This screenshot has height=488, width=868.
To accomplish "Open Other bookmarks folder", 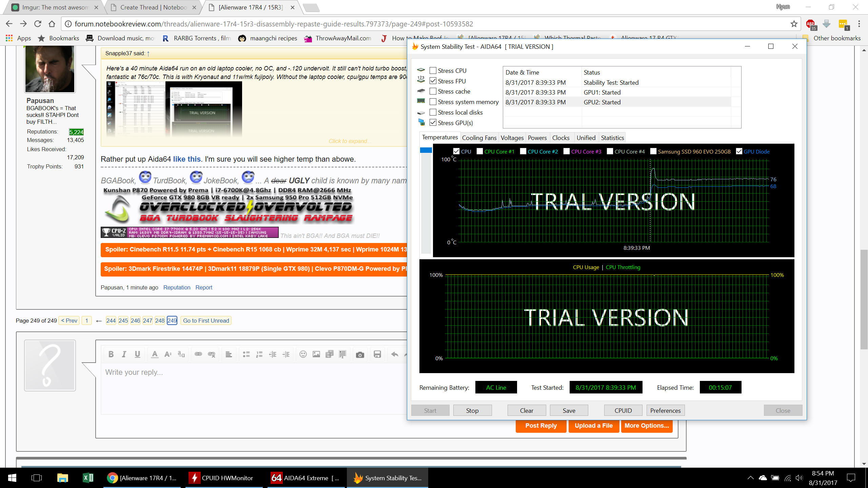I will point(832,38).
